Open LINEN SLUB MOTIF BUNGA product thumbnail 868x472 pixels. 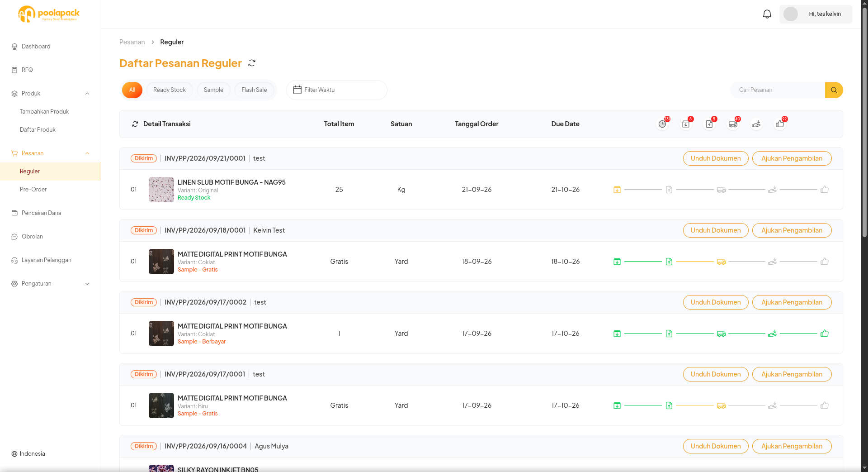[x=161, y=190]
